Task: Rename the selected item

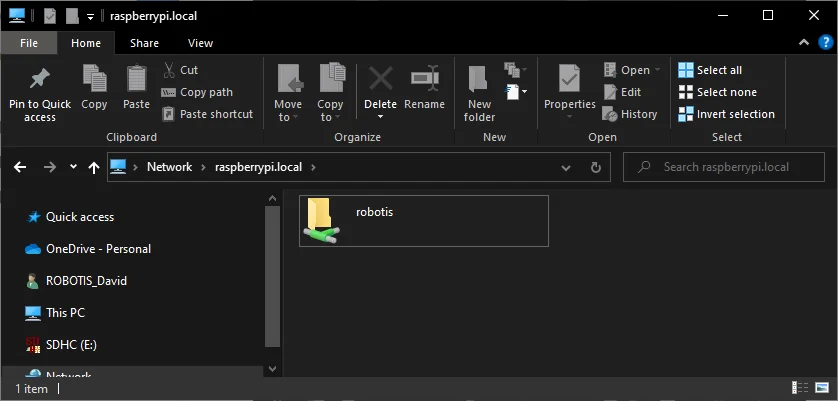Action: point(424,88)
